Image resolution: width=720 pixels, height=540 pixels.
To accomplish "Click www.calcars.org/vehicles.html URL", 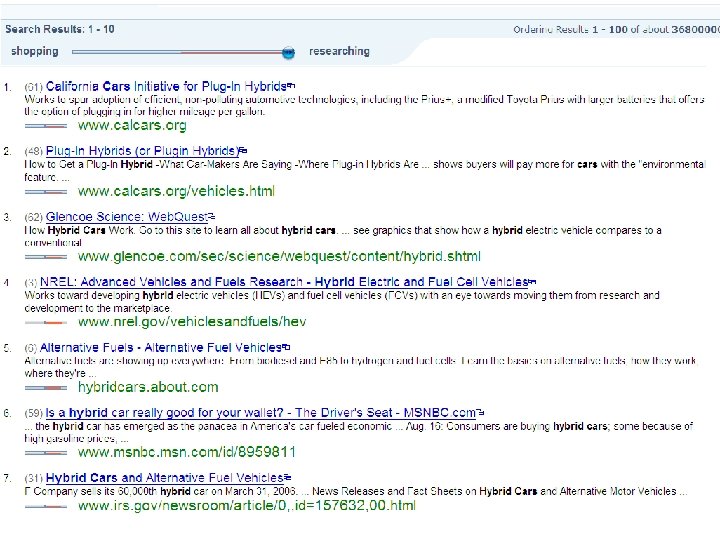I will 176,191.
